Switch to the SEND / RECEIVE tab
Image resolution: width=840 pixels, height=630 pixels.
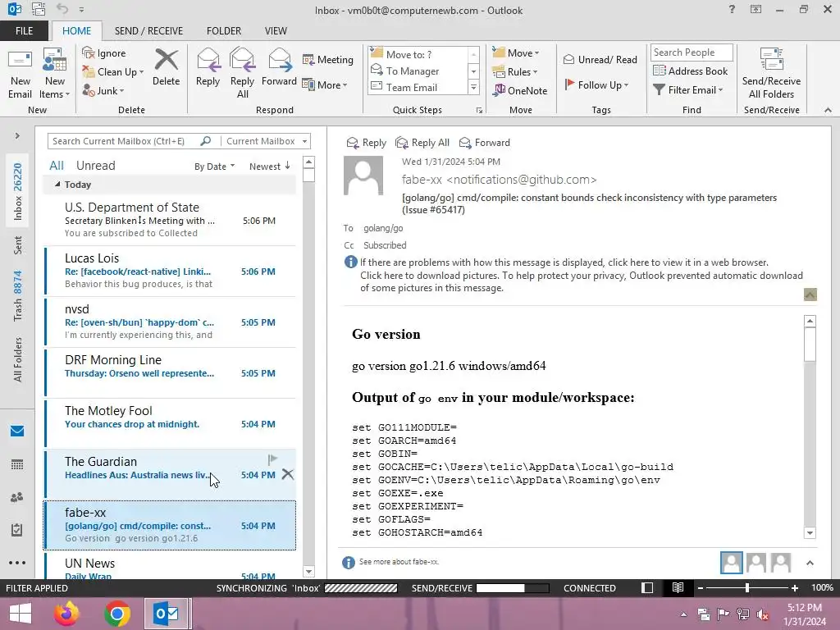148,30
